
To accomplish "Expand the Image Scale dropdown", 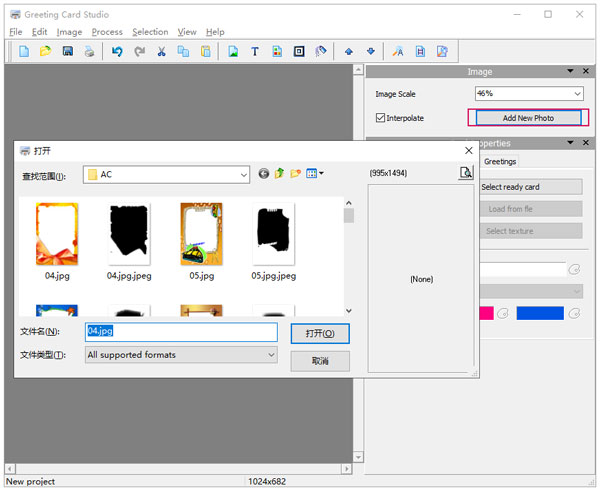I will pos(577,94).
